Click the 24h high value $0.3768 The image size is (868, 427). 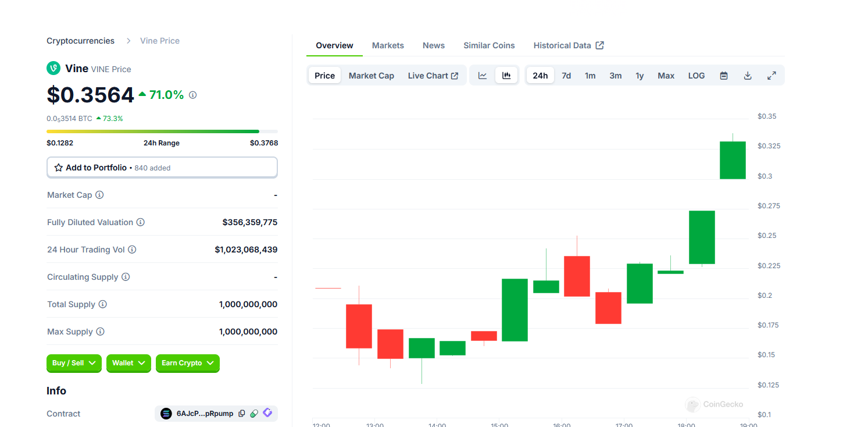pos(264,143)
